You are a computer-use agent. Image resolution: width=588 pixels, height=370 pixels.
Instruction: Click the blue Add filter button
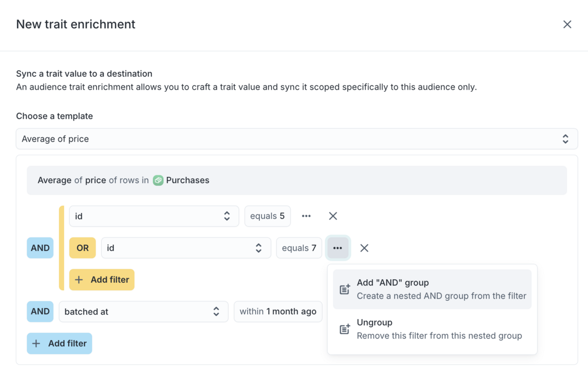pyautogui.click(x=59, y=344)
